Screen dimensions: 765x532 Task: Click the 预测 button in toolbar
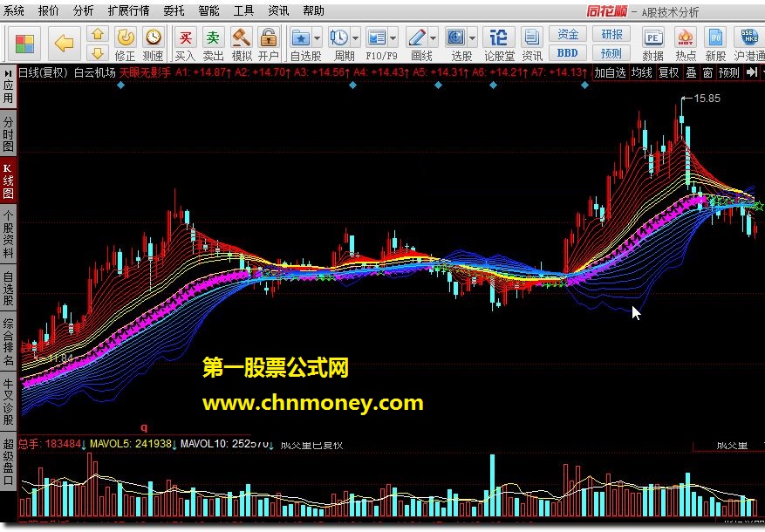pos(611,52)
